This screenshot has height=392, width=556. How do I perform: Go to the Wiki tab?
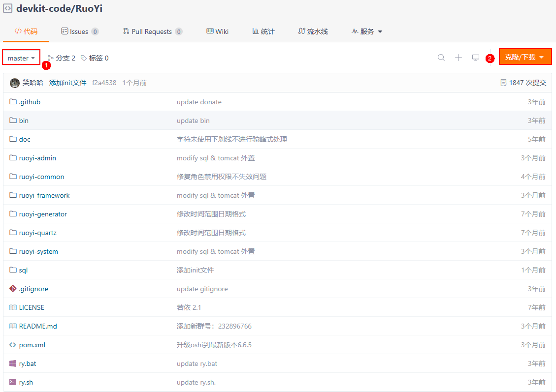218,31
